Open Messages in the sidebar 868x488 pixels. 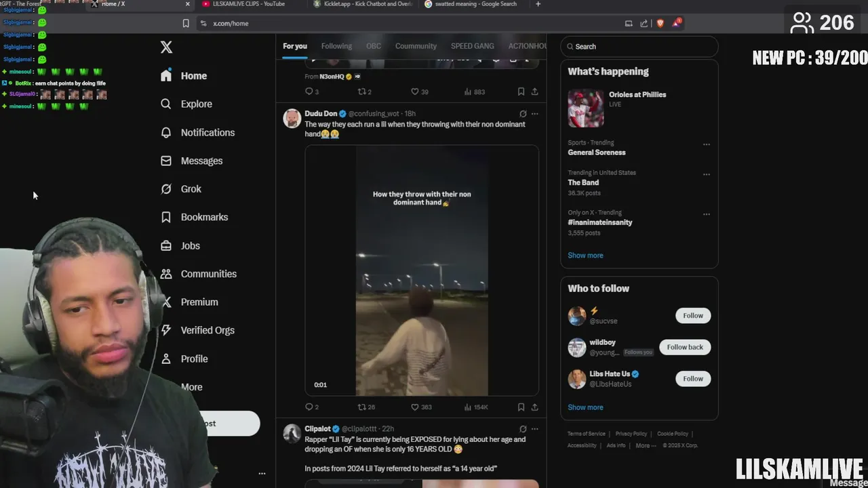(x=191, y=161)
